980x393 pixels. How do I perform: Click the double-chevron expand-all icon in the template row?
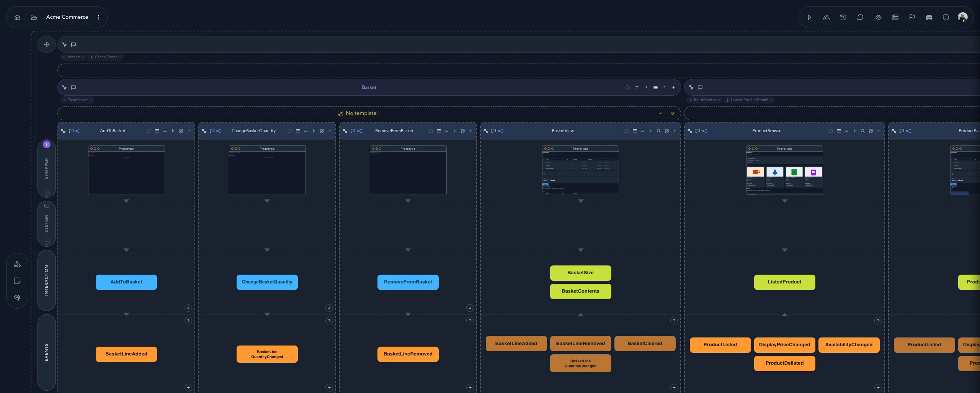click(x=673, y=113)
